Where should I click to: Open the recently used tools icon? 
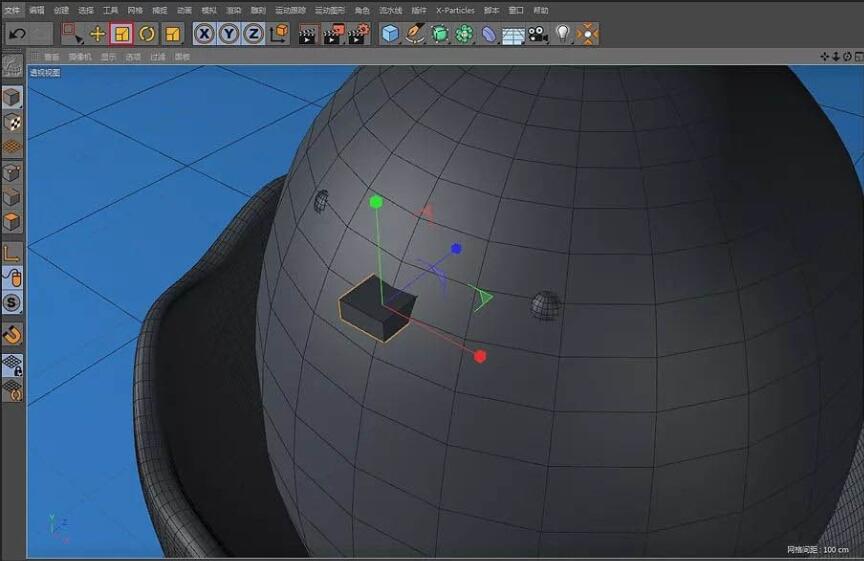(x=172, y=34)
